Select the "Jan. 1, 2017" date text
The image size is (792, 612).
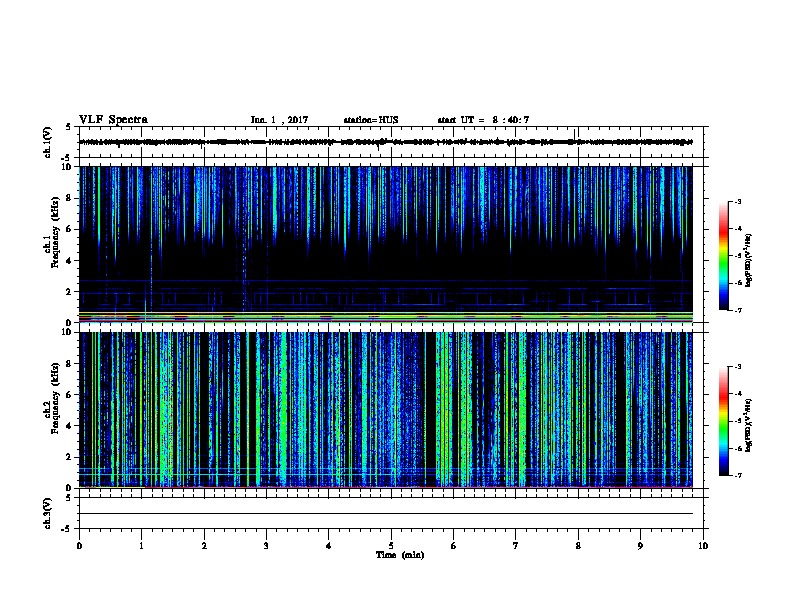(x=279, y=120)
